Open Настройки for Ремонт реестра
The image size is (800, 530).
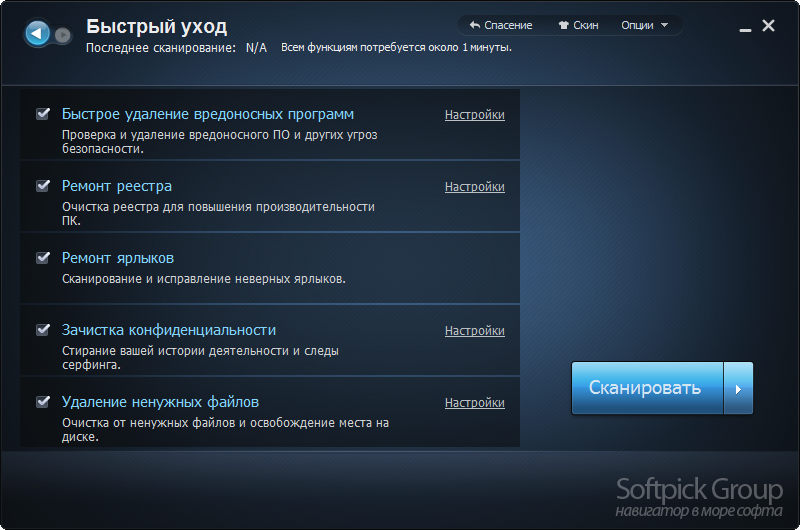point(474,187)
